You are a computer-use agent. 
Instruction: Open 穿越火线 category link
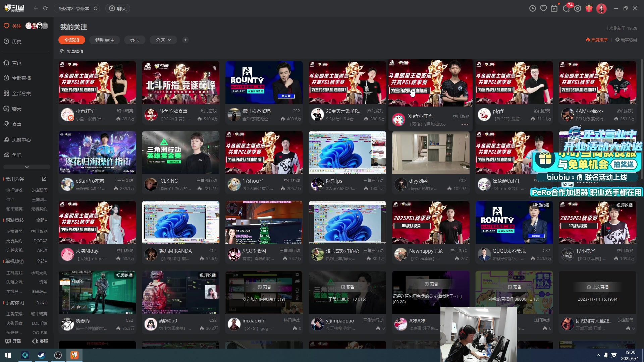(x=14, y=250)
